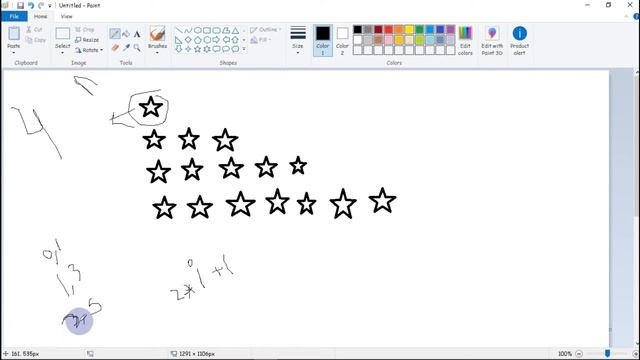The image size is (640, 360).
Task: Click the Save icon in title bar
Action: (20, 5)
